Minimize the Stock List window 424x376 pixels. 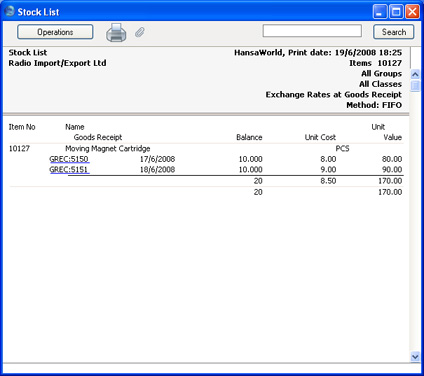(380, 12)
